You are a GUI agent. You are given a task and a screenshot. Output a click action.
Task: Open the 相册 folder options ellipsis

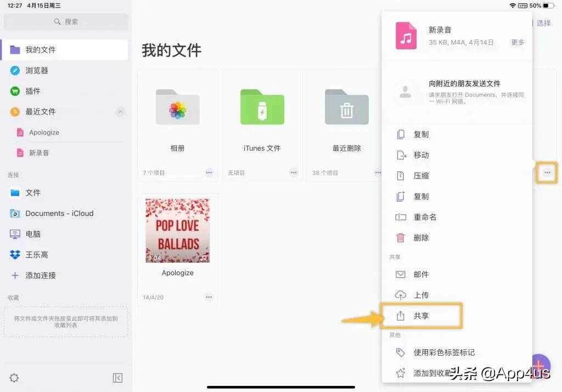click(x=209, y=172)
